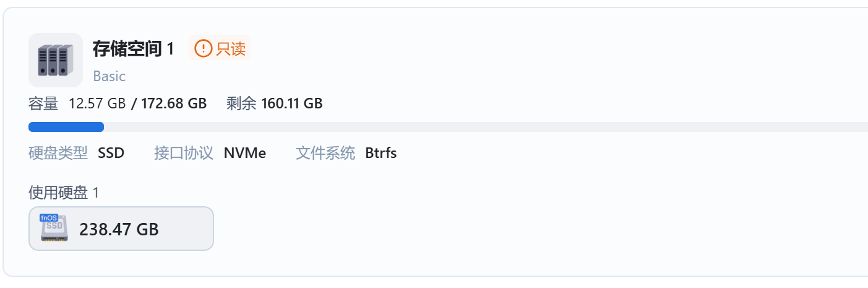This screenshot has height=288, width=868.
Task: Click the SSD disk type value
Action: [111, 153]
